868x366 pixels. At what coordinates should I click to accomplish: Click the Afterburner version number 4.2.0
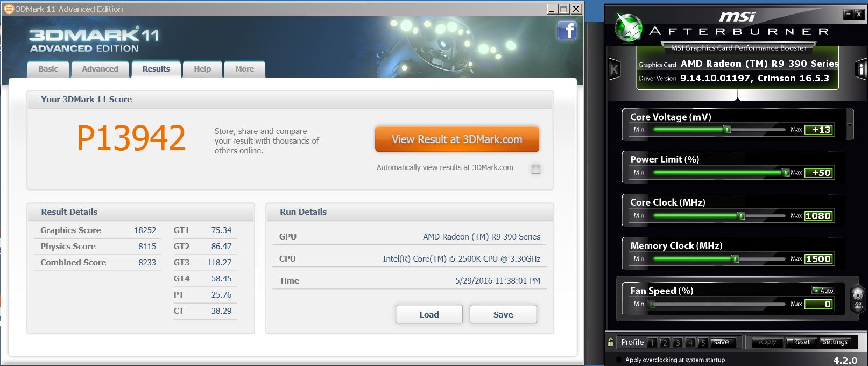point(845,361)
